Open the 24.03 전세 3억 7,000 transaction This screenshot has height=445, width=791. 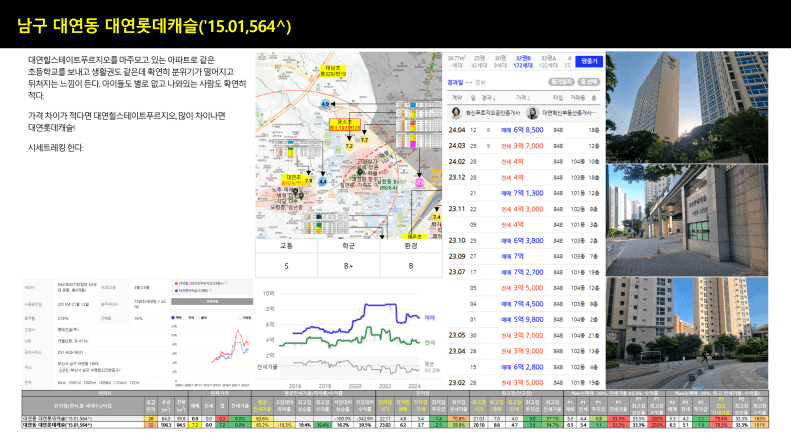(524, 146)
